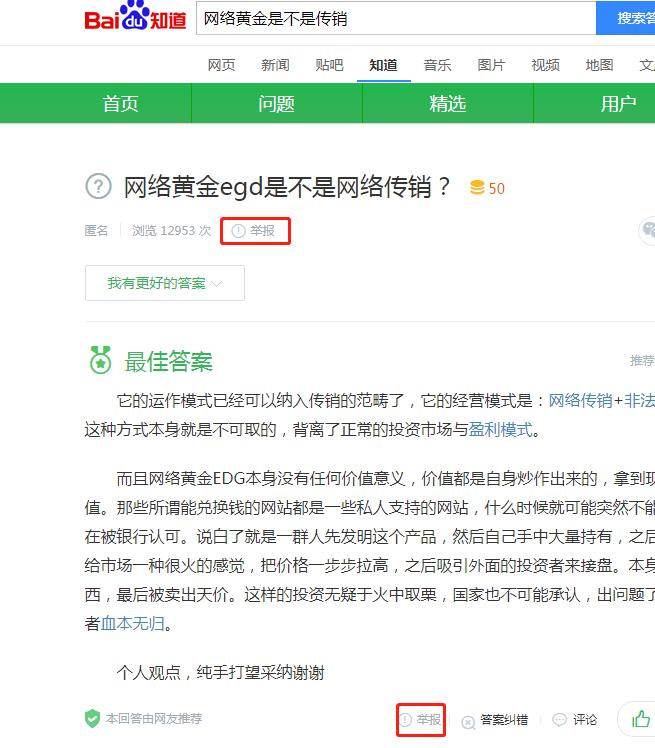Image resolution: width=655 pixels, height=748 pixels.
Task: Go to 首页 in the green navigation bar
Action: (121, 104)
